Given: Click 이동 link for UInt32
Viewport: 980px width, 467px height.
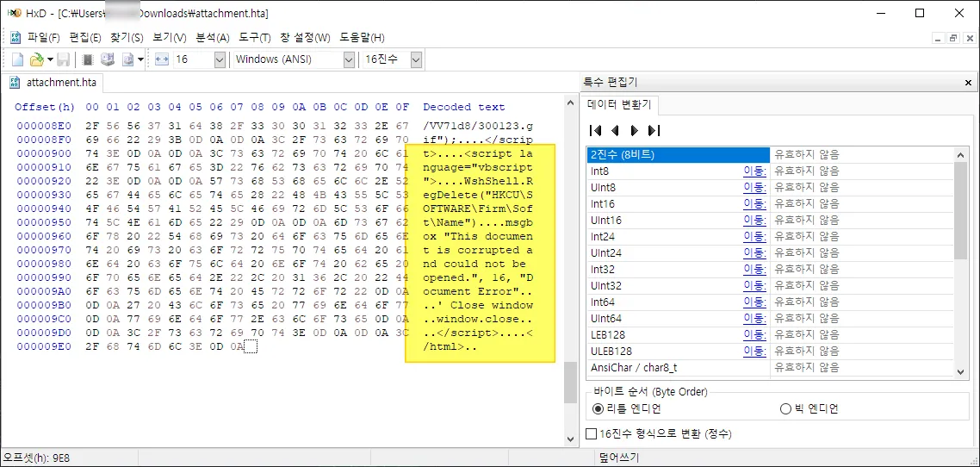Looking at the screenshot, I should tap(754, 286).
